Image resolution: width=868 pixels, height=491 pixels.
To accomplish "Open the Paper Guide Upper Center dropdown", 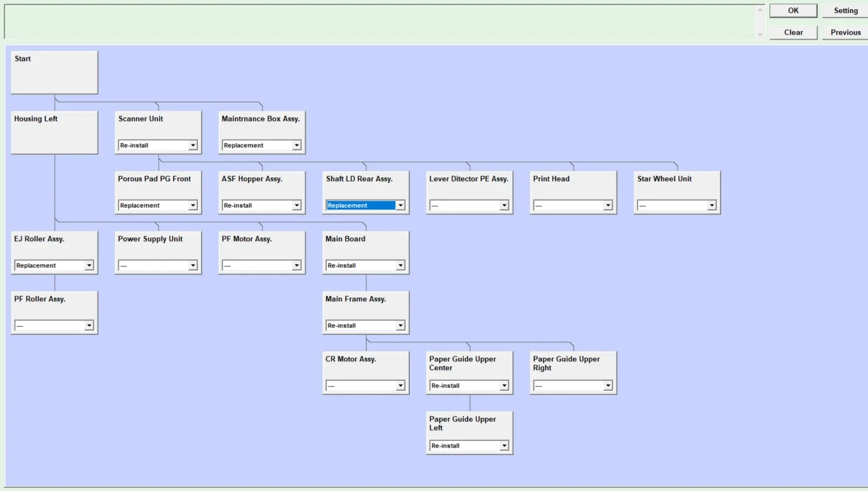I will (x=469, y=386).
